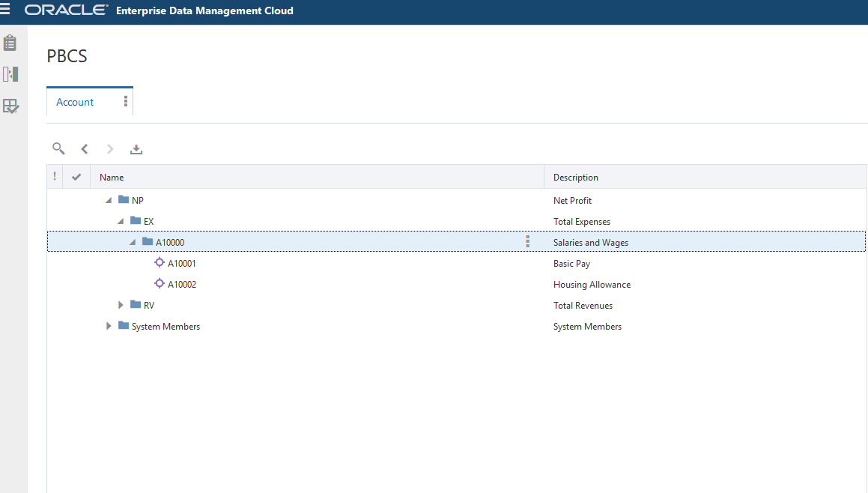The height and width of the screenshot is (493, 868).
Task: Click the search magnifier icon
Action: (x=58, y=148)
